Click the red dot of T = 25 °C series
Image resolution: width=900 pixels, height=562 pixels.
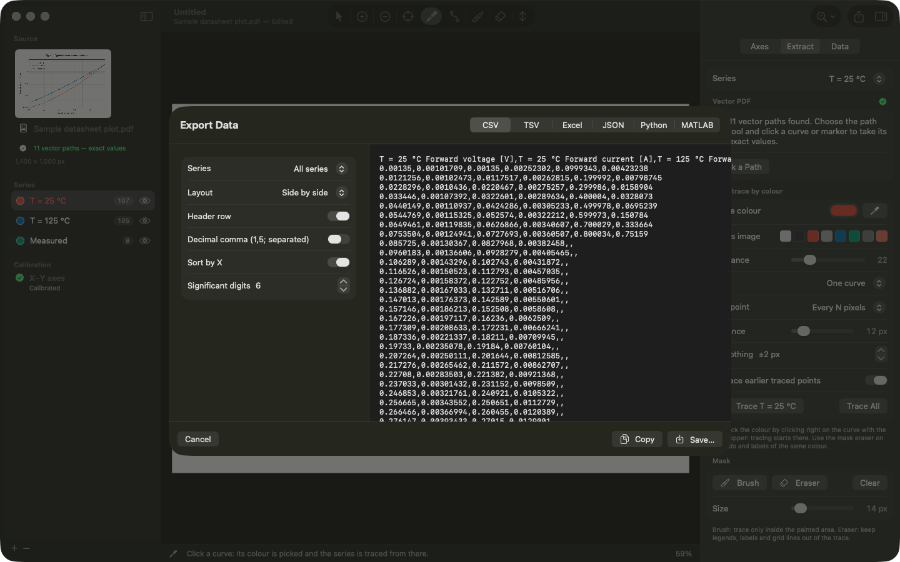point(20,201)
